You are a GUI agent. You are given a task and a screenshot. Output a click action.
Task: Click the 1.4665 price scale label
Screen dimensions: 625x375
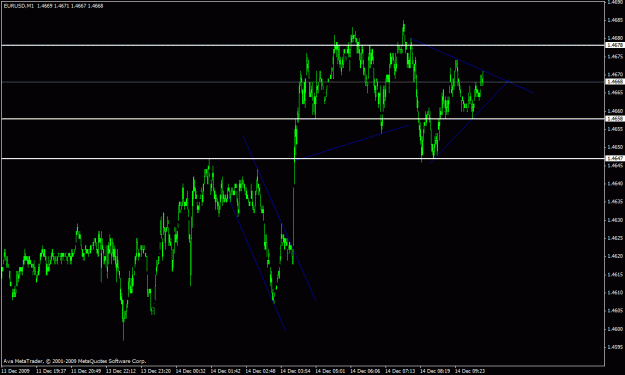[615, 93]
